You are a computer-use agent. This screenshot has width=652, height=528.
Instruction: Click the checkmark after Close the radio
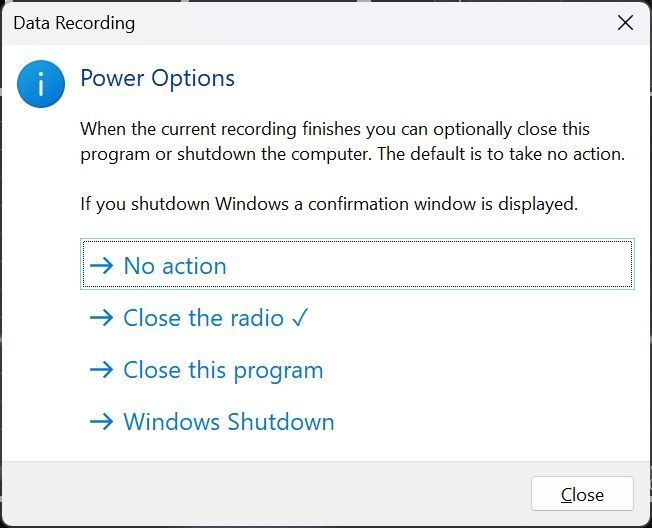pyautogui.click(x=300, y=318)
